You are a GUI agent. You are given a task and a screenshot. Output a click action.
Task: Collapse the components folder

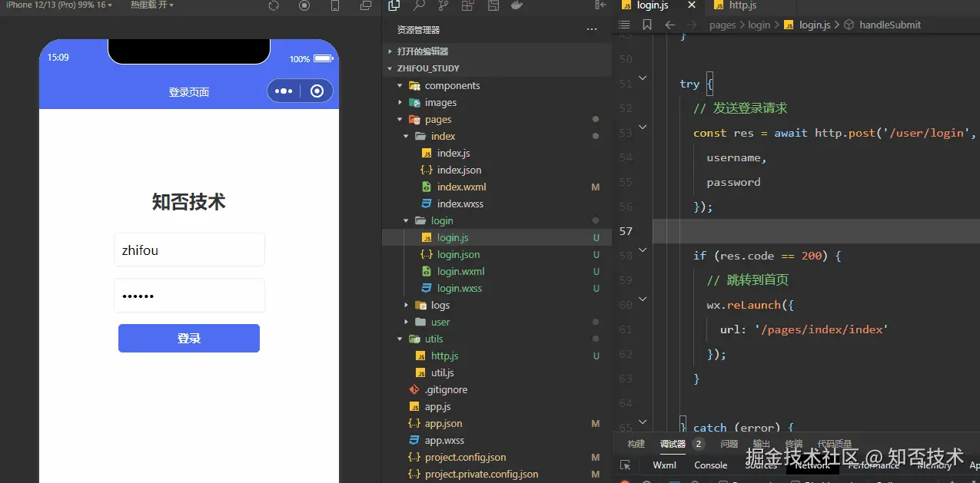[x=452, y=85]
